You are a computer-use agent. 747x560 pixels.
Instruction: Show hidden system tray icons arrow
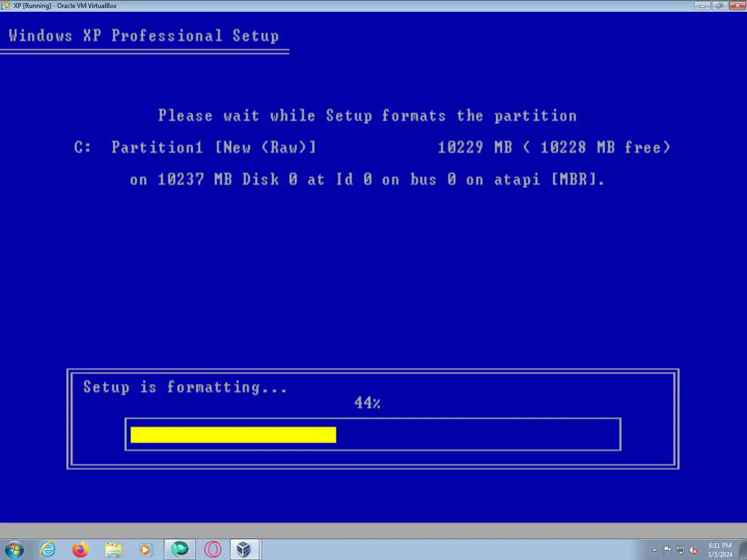pyautogui.click(x=654, y=550)
